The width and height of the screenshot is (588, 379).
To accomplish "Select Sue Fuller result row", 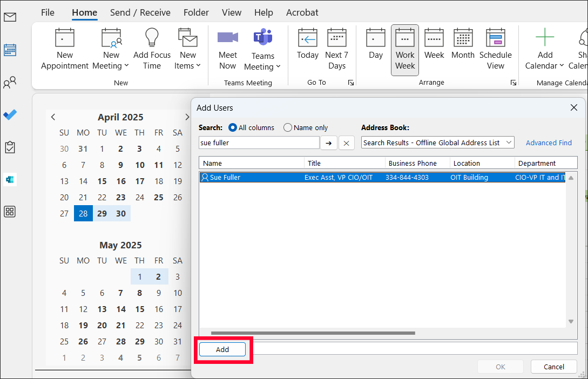I will 382,177.
